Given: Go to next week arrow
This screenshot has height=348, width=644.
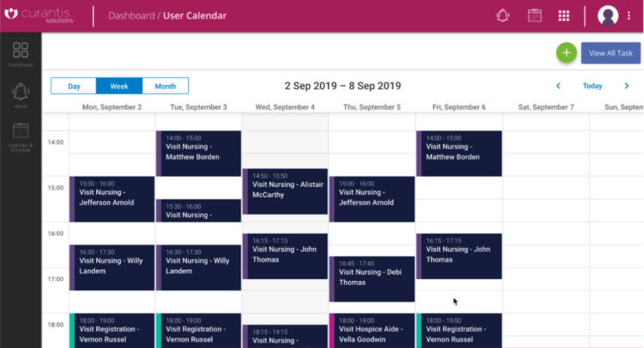Looking at the screenshot, I should tap(626, 86).
